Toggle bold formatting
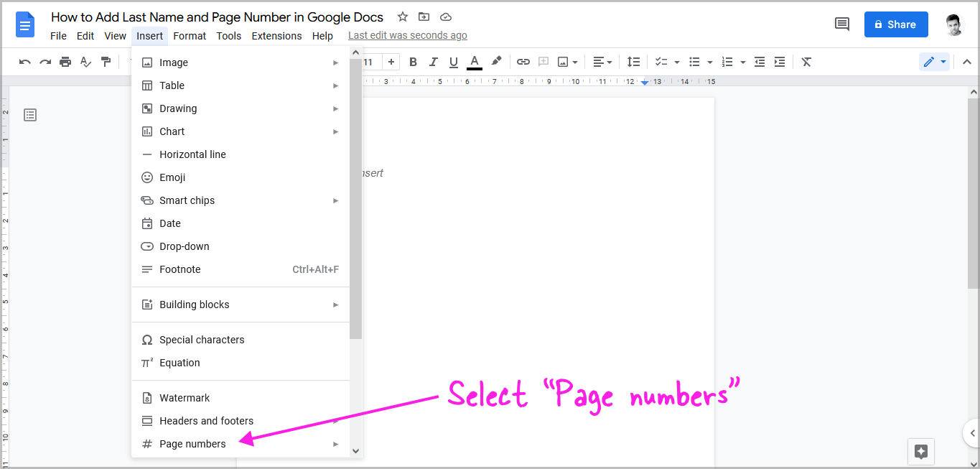The image size is (980, 469). (x=413, y=62)
